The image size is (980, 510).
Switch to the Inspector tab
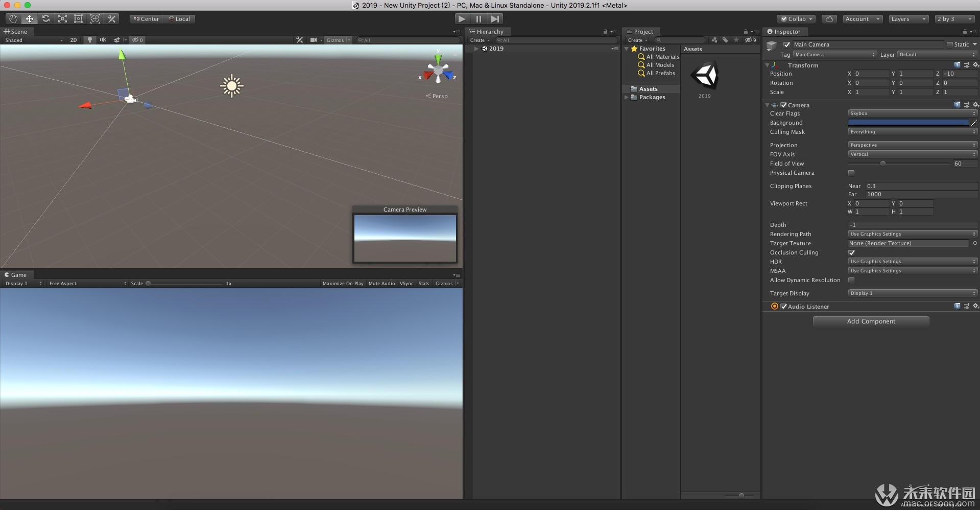(784, 32)
